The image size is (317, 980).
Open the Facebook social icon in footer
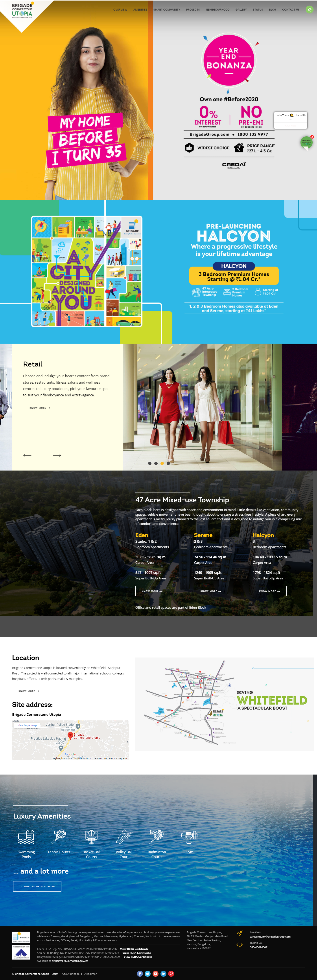[140, 974]
